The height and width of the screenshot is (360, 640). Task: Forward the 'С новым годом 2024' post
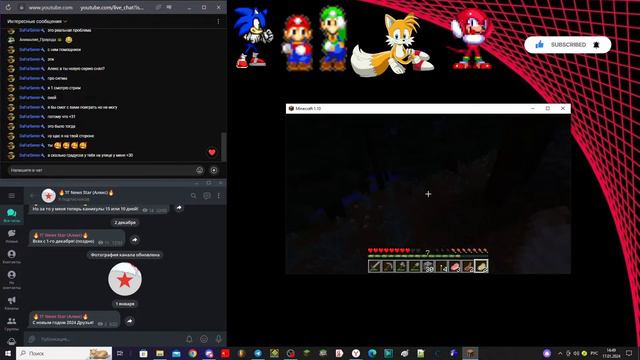pyautogui.click(x=129, y=321)
